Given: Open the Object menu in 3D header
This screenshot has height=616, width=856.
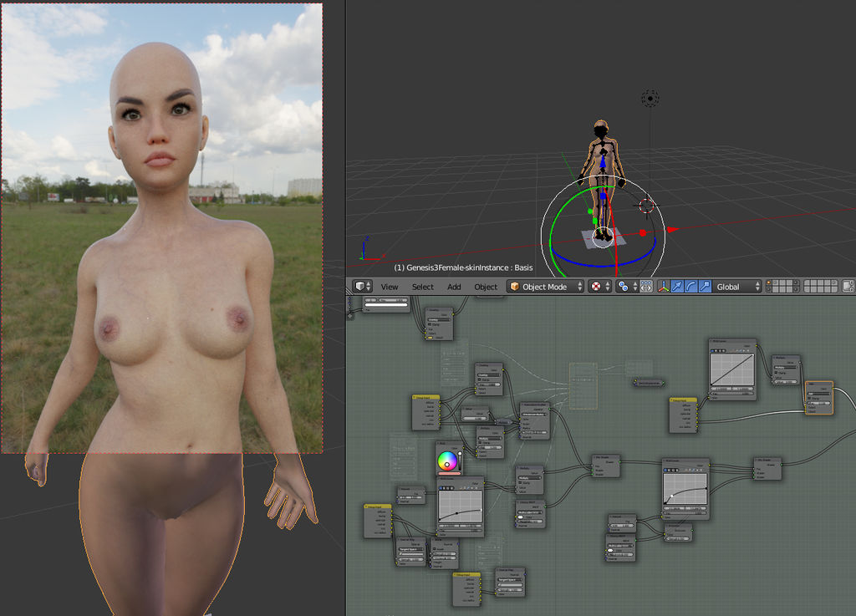Looking at the screenshot, I should click(486, 287).
